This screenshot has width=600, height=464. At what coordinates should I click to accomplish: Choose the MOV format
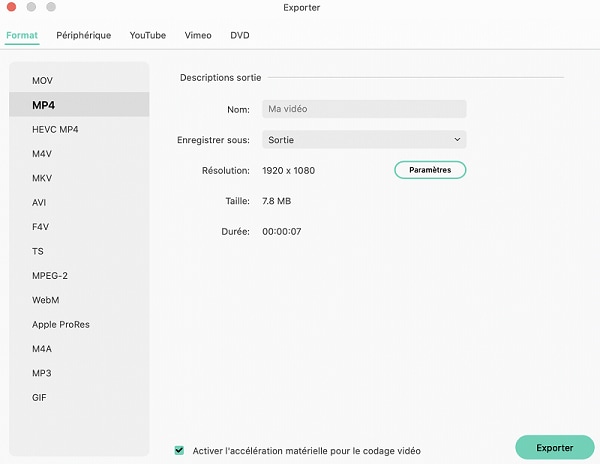pos(79,81)
